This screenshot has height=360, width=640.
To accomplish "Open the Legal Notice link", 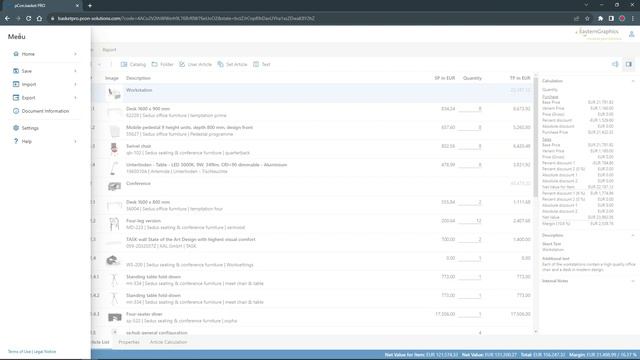I will [45, 351].
